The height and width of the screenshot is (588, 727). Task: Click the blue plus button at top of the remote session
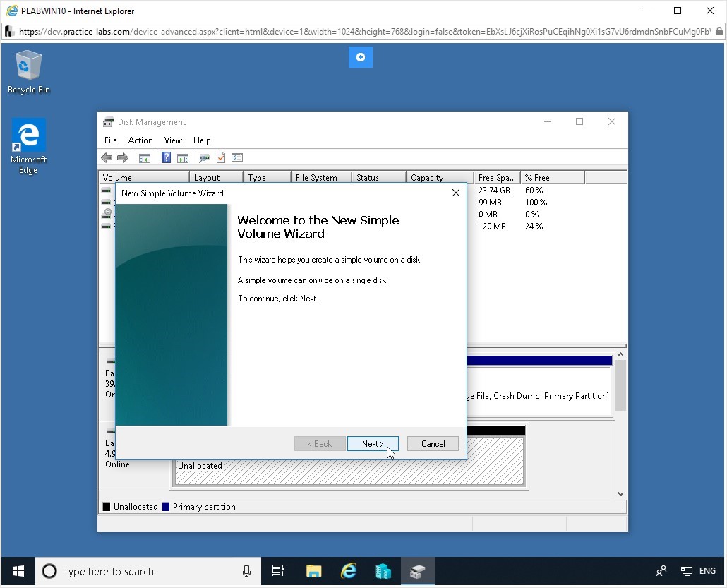(x=360, y=57)
